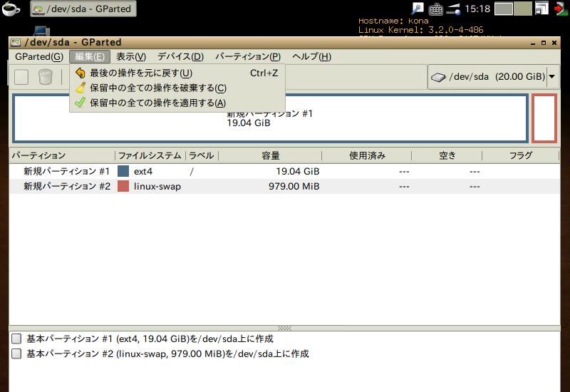Click the /dev/sda - GParted taskbar button
570x392 pixels.
[x=83, y=9]
